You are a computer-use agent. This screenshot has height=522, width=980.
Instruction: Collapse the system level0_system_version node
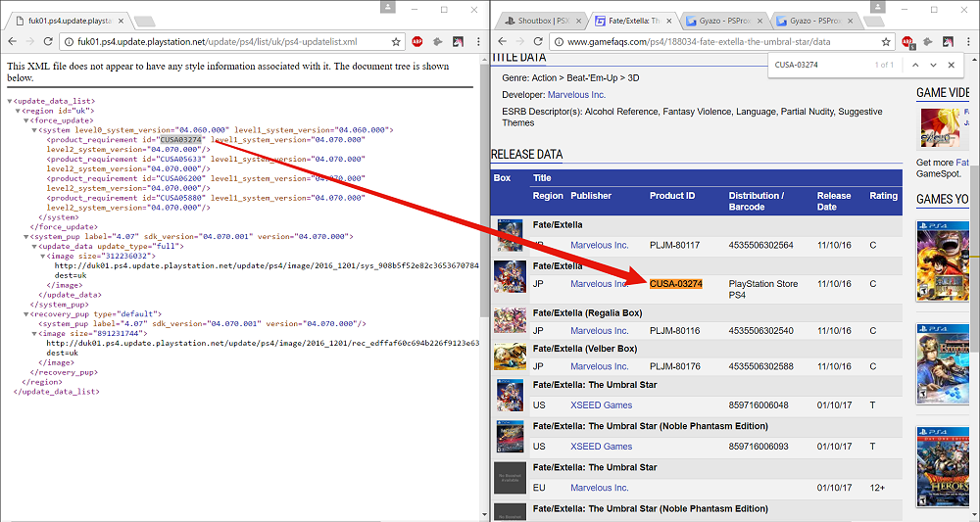tap(34, 130)
